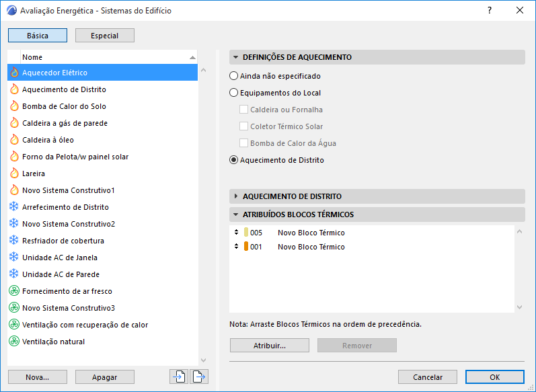This screenshot has width=536, height=392.
Task: Click the import systems icon button
Action: 178,377
